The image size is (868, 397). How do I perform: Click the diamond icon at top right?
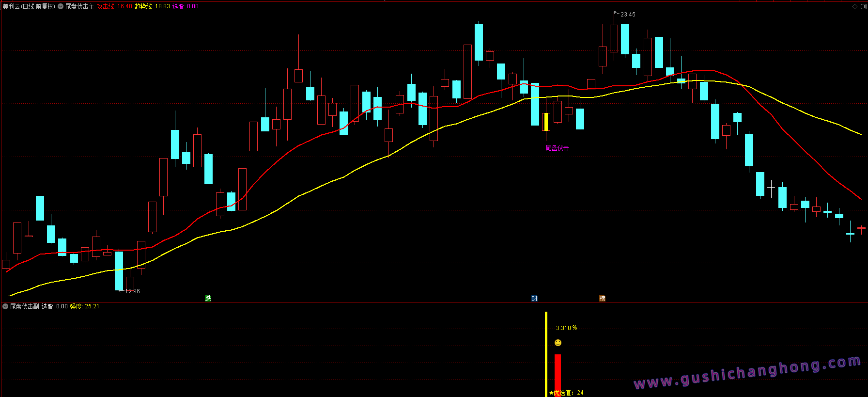pyautogui.click(x=854, y=6)
